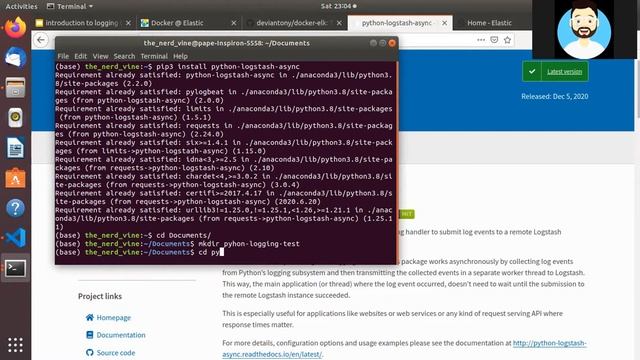Image resolution: width=640 pixels, height=360 pixels.
Task: Close the deviantony/docker-elk tab
Action: click(x=339, y=23)
